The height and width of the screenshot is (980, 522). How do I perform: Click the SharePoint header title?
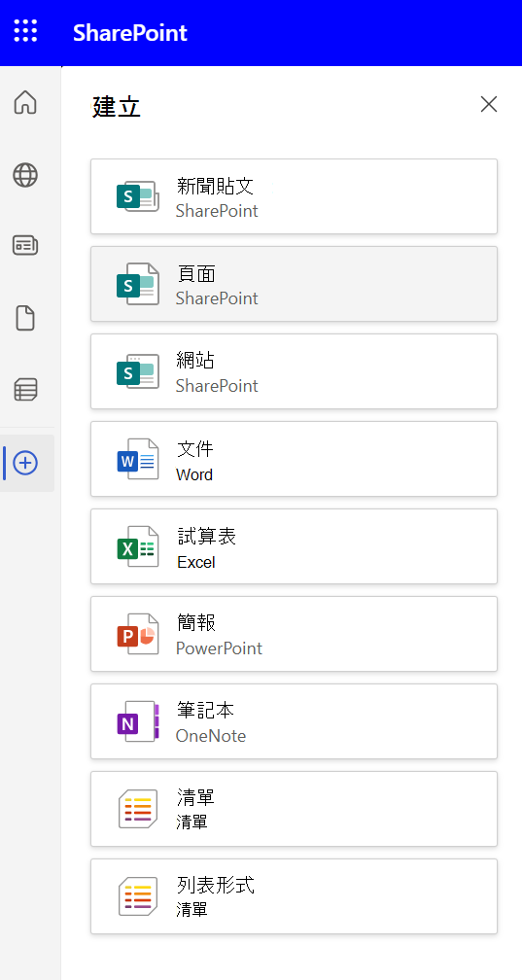pyautogui.click(x=130, y=32)
